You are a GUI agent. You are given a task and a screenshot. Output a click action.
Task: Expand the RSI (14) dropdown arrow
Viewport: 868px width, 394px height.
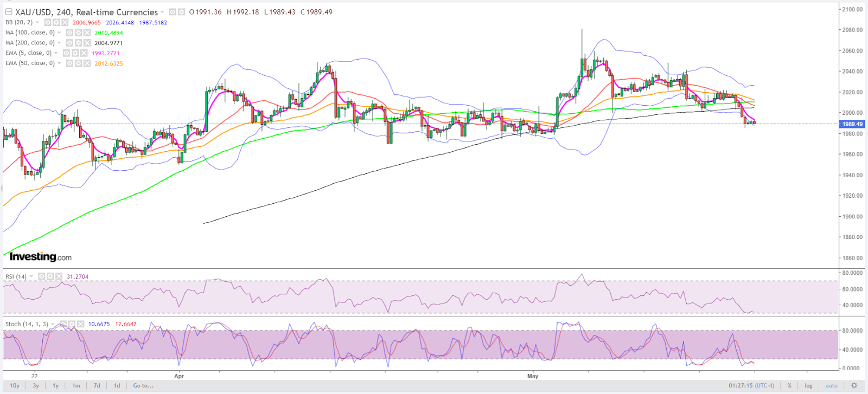click(x=31, y=276)
